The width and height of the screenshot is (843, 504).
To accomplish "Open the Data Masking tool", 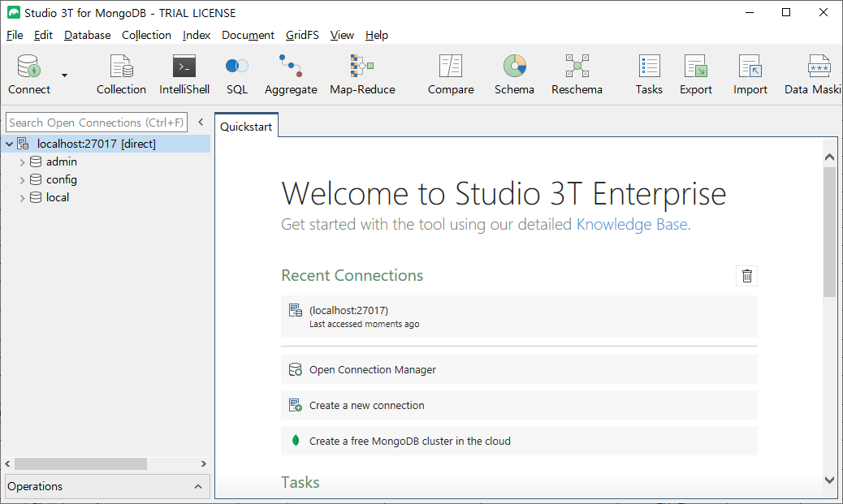I will coord(813,75).
